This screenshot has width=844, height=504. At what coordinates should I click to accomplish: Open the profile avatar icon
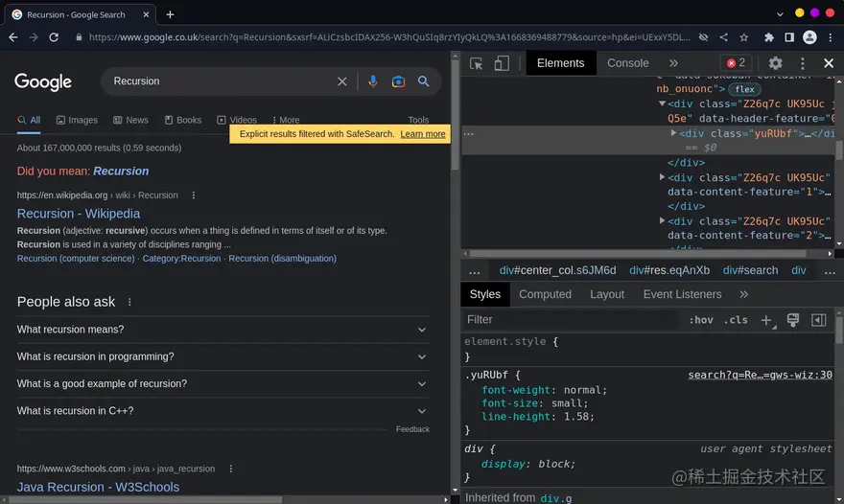click(809, 37)
